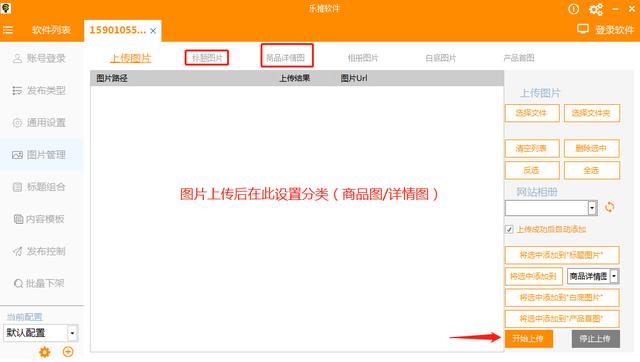Image resolution: width=640 pixels, height=362 pixels.
Task: Switch to the 标题图片 tab
Action: click(x=207, y=58)
